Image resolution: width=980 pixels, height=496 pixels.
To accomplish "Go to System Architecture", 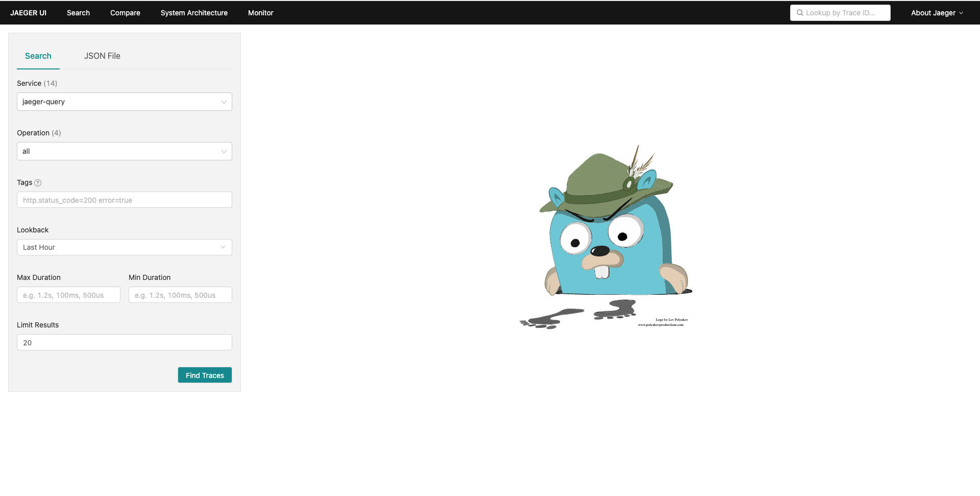I will click(x=194, y=13).
